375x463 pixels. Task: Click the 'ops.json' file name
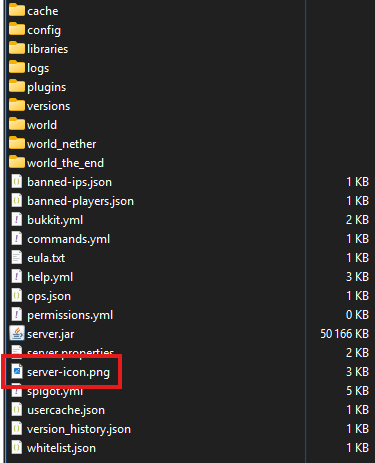pos(49,296)
